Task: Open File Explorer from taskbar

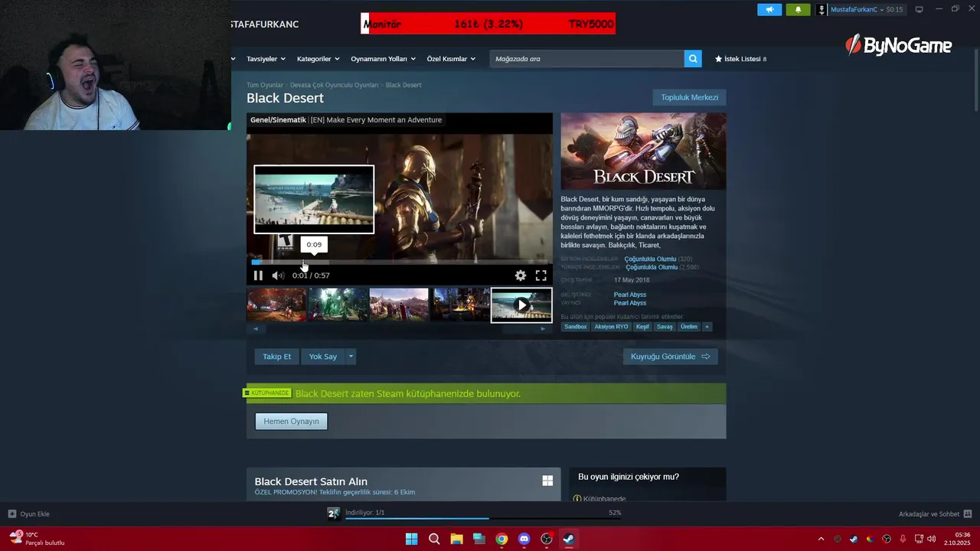Action: pos(456,539)
